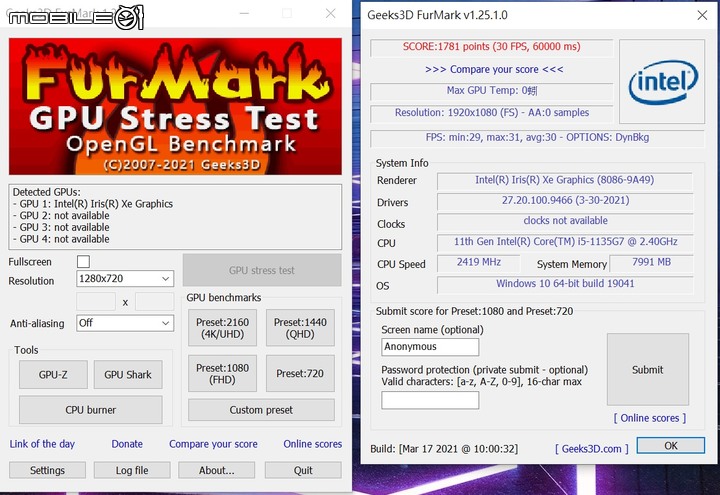720x495 pixels.
Task: Click the FPS min max avg field
Action: click(537, 138)
